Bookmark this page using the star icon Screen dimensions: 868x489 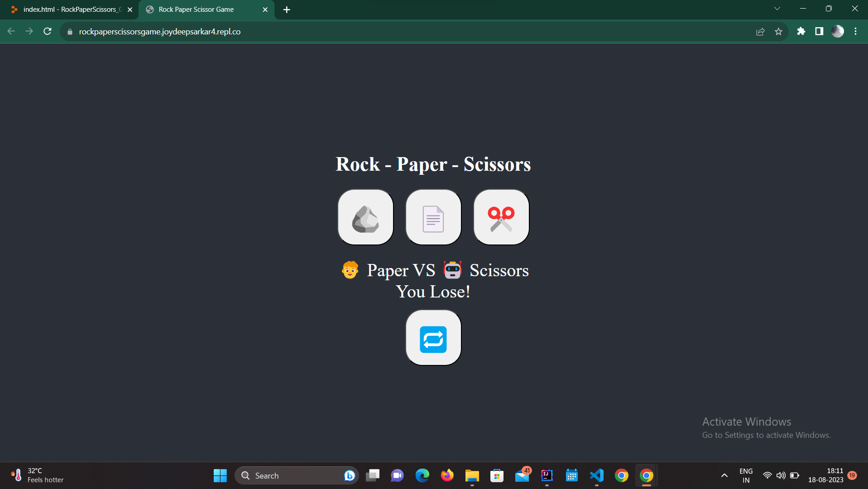[779, 31]
